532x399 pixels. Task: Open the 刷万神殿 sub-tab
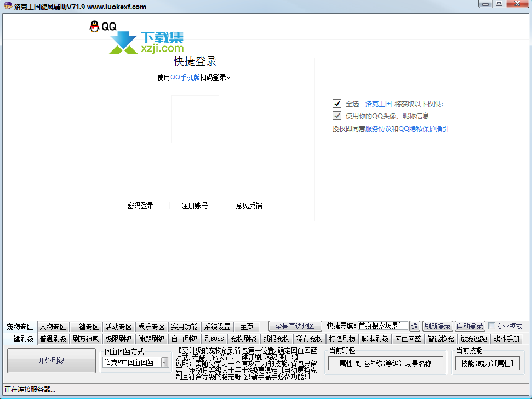click(86, 339)
